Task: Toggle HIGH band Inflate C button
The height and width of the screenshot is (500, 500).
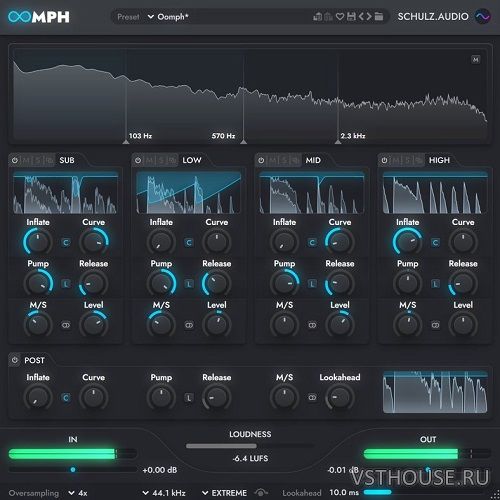Action: pyautogui.click(x=435, y=242)
